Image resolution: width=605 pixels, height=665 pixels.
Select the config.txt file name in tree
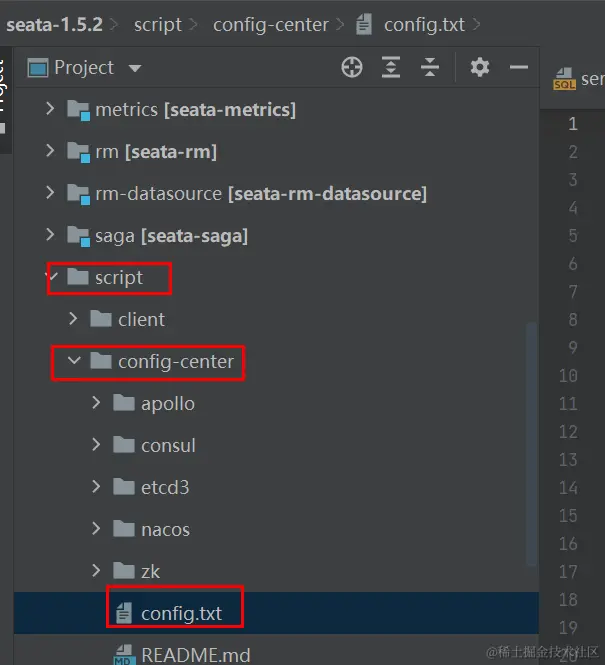[181, 614]
